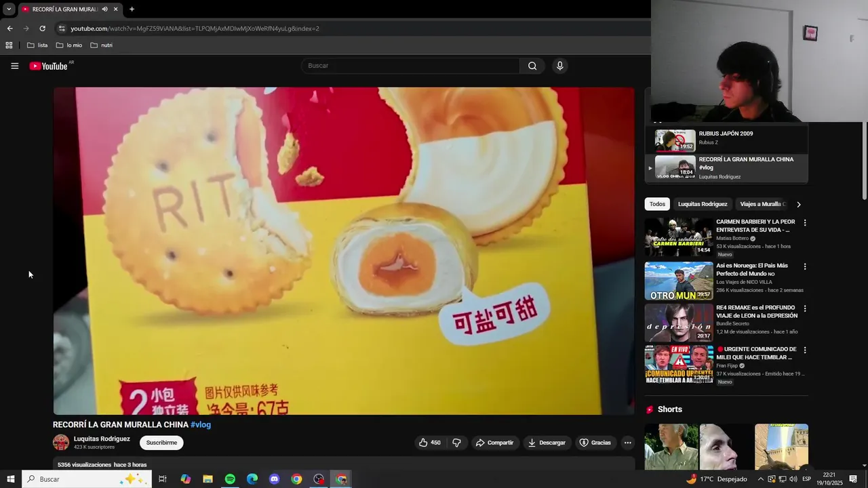Open options menu for RE4 REMAKE video
Screen dimensions: 868x488
pos(805,308)
